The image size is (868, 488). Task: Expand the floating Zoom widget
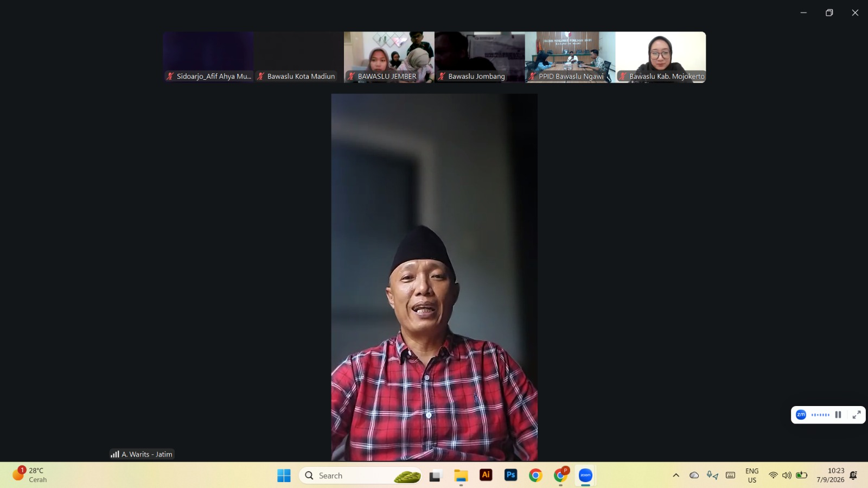click(x=857, y=415)
